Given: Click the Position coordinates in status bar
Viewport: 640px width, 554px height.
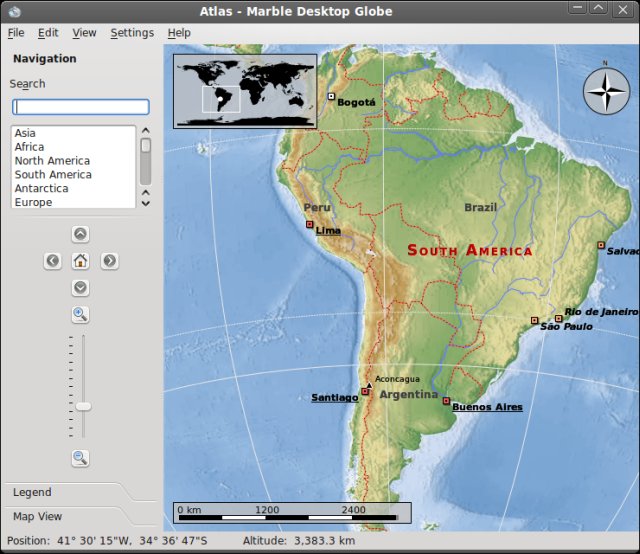Looking at the screenshot, I should pyautogui.click(x=107, y=541).
